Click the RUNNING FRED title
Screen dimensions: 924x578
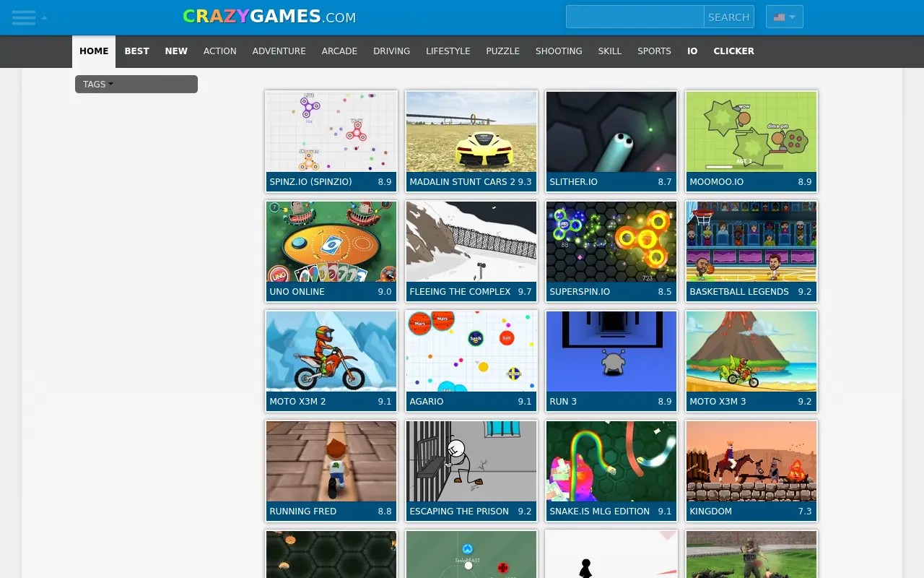[303, 512]
